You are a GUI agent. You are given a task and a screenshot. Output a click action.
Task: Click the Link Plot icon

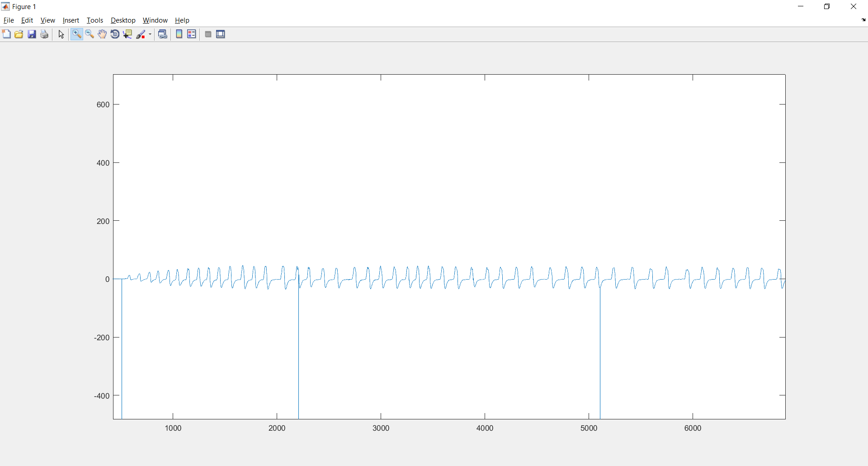[x=163, y=34]
